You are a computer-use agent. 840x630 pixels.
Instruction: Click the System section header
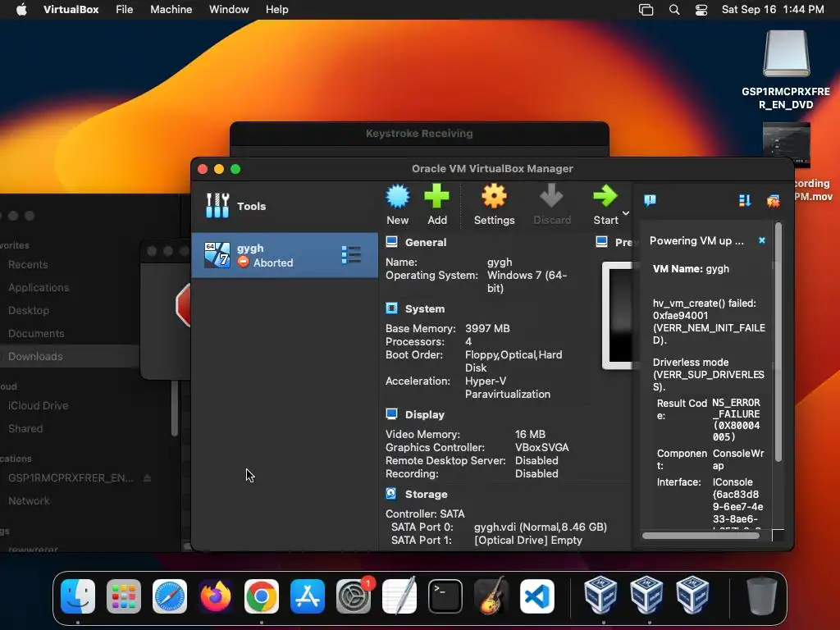[425, 308]
